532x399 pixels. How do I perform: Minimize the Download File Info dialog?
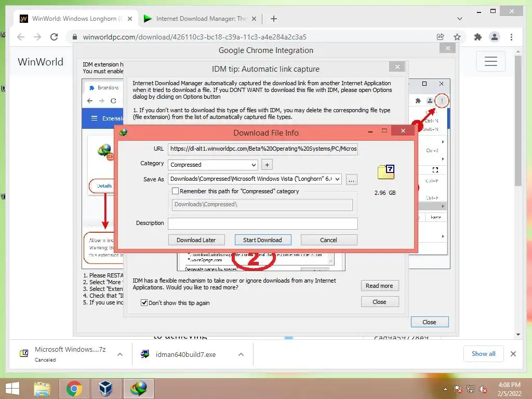click(370, 131)
